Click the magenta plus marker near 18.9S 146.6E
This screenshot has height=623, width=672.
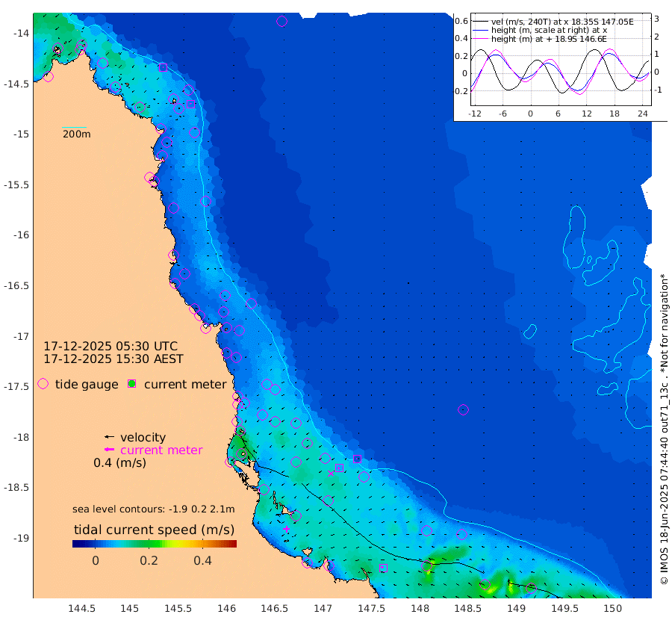286,529
